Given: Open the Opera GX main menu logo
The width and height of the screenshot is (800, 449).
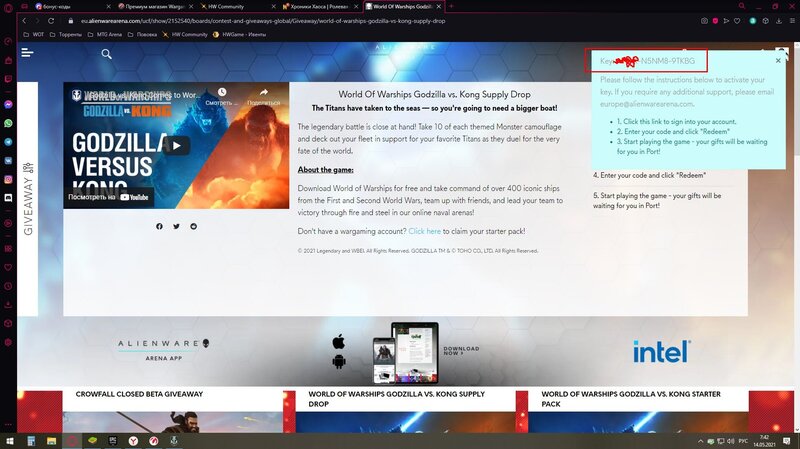Looking at the screenshot, I should (x=8, y=7).
